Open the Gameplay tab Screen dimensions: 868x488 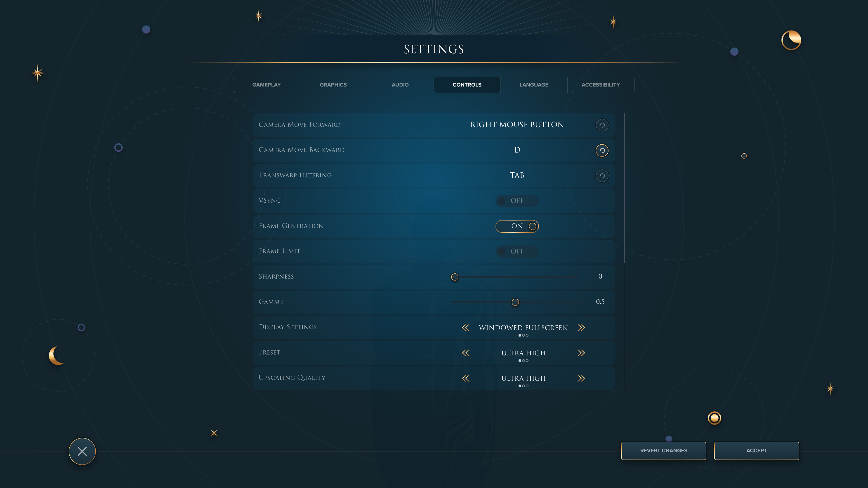[x=267, y=85]
